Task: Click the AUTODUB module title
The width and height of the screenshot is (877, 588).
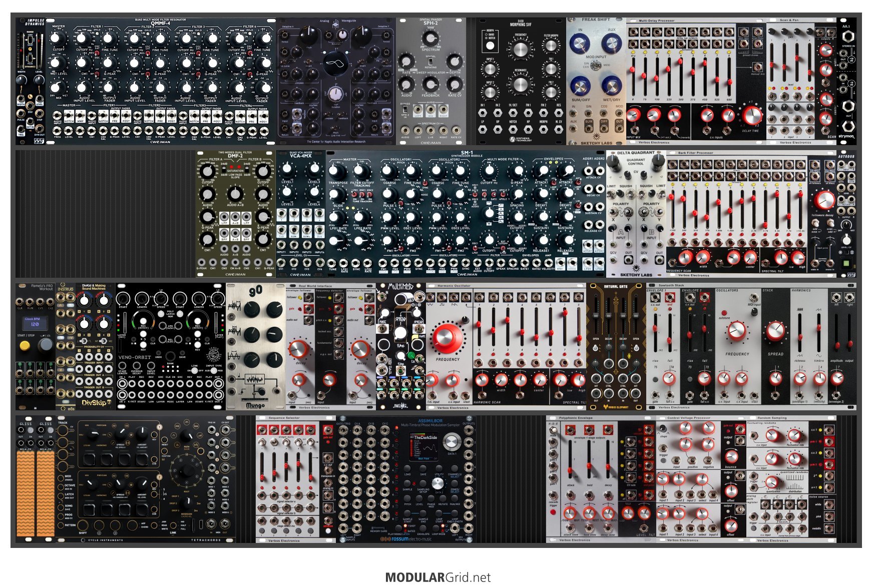Action: click(846, 156)
